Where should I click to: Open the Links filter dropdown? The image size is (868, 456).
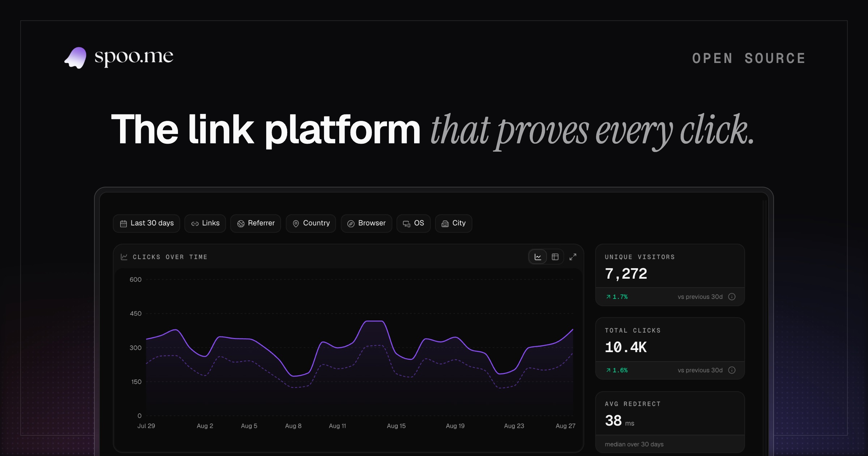coord(205,223)
